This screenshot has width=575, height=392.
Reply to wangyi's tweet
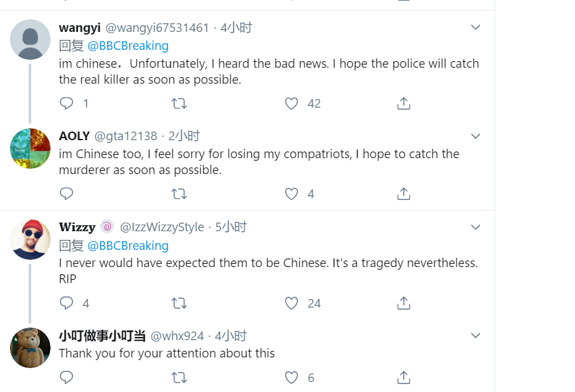pos(66,103)
